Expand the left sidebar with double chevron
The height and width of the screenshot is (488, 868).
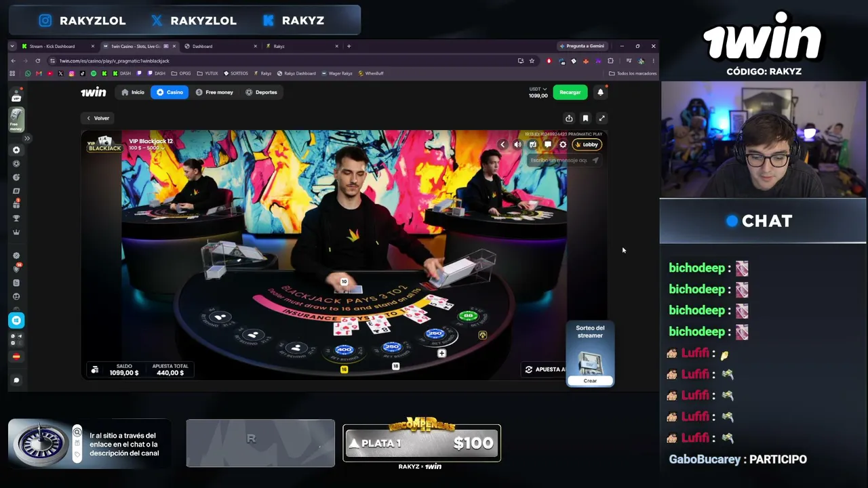pos(27,138)
